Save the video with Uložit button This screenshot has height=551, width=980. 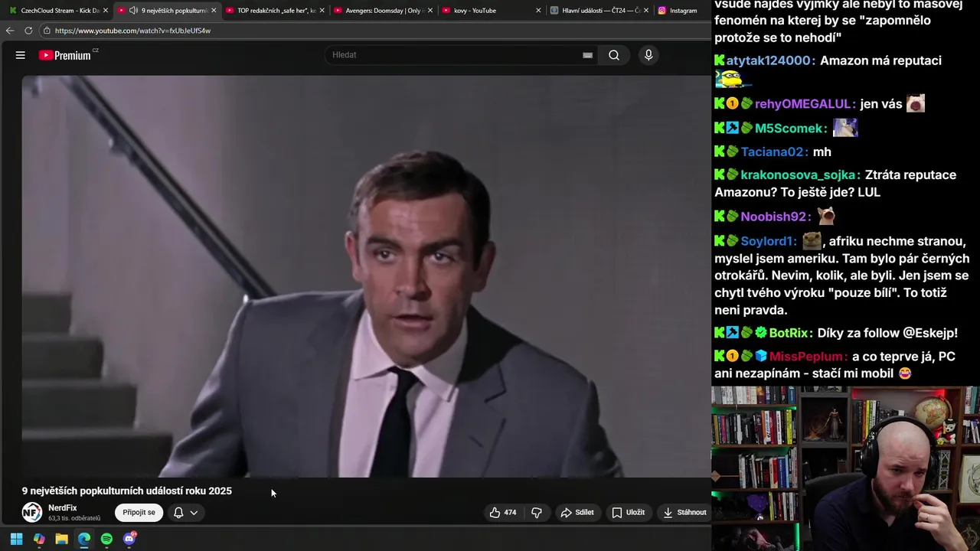629,513
